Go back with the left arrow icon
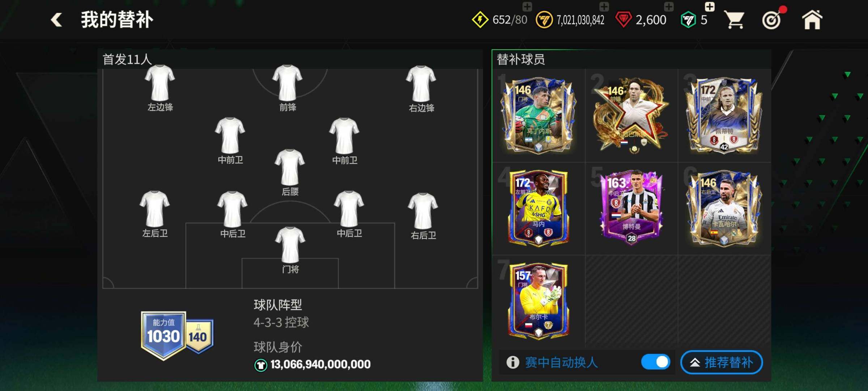The width and height of the screenshot is (868, 391). click(56, 20)
